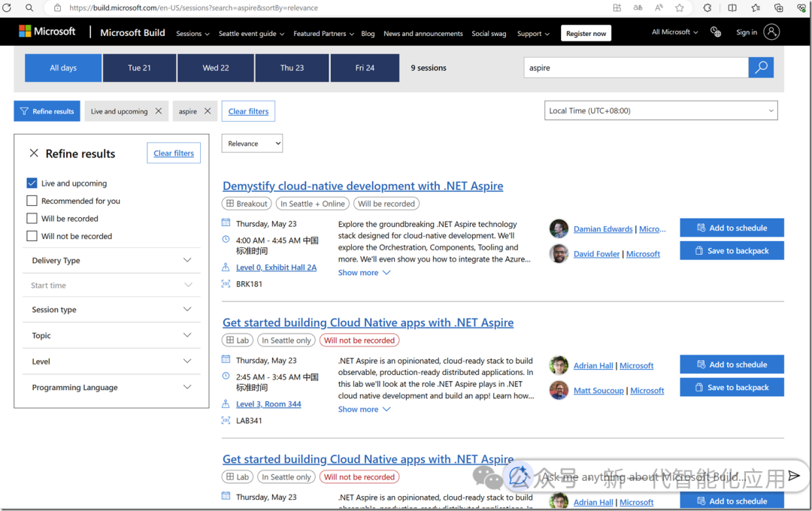Screen dimensions: 812x511
Task: Expand the Session type filter section
Action: 111,310
